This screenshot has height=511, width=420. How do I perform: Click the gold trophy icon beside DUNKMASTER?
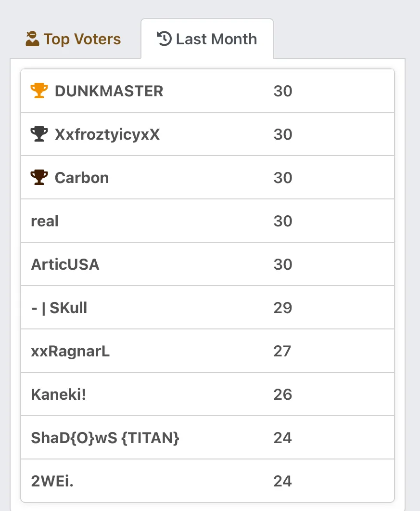tap(39, 91)
